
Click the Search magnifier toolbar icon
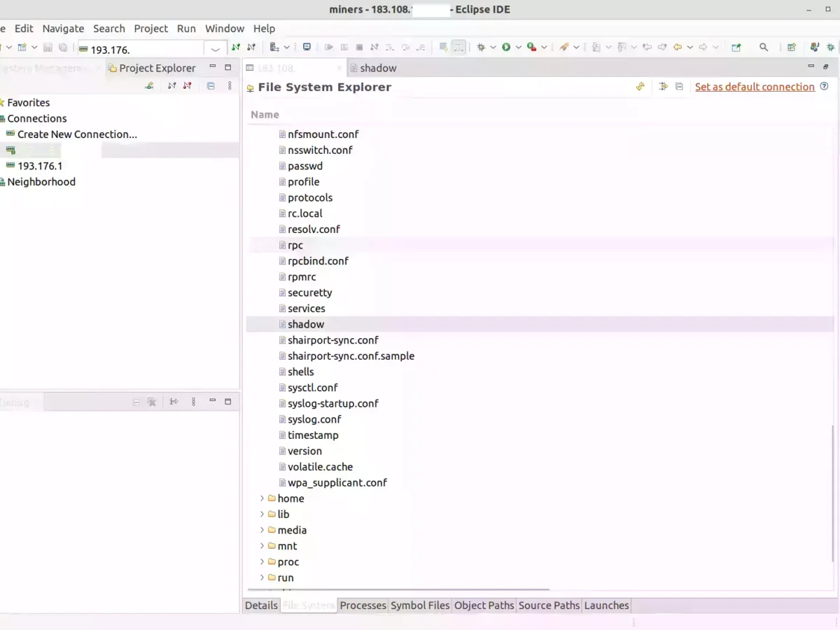coord(764,48)
